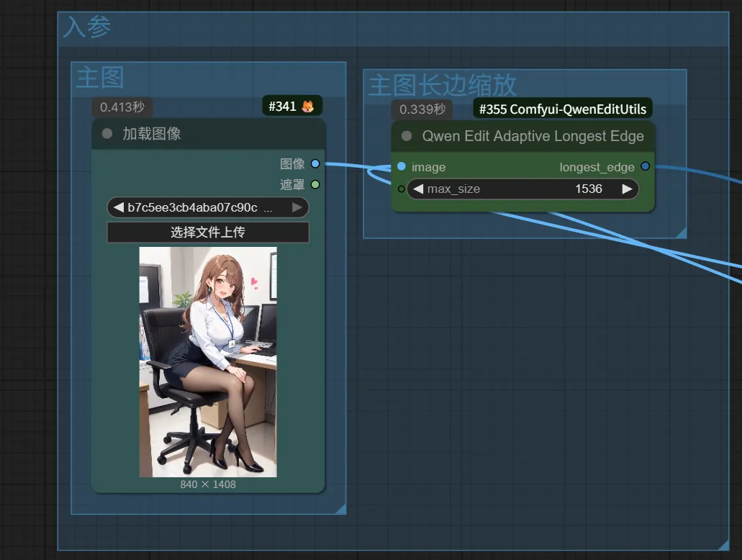
Task: Click the 图像 output slot dot
Action: (315, 164)
